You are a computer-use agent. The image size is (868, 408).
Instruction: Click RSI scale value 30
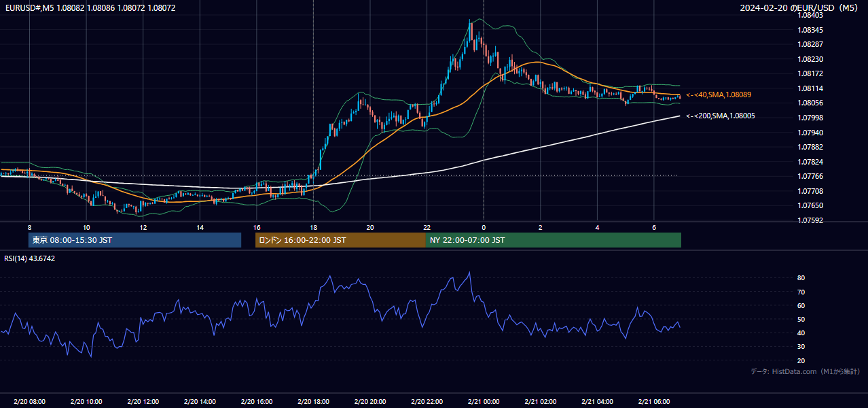click(801, 347)
